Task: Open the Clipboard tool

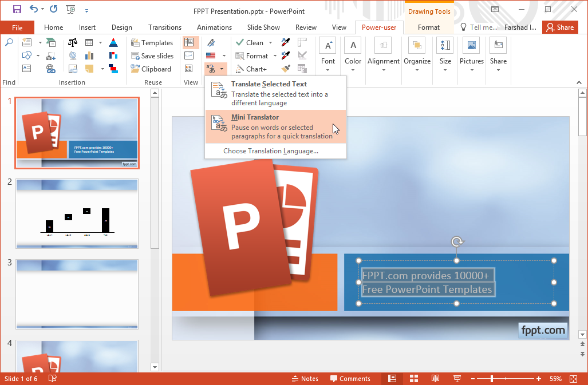Action: (152, 69)
